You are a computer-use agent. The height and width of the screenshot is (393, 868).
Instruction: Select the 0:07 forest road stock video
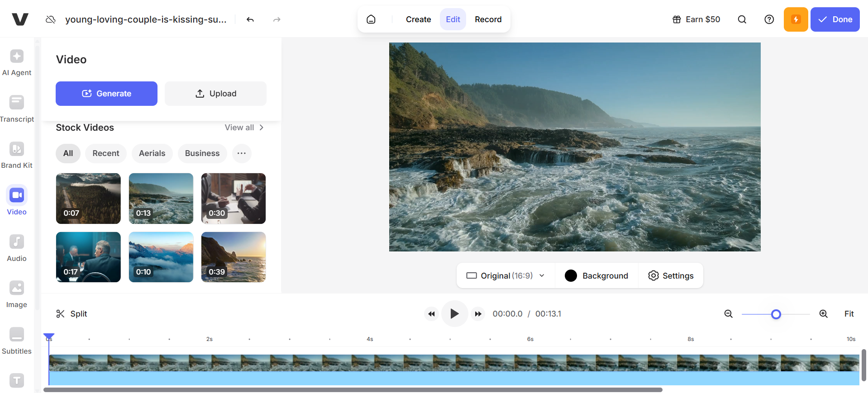point(88,199)
